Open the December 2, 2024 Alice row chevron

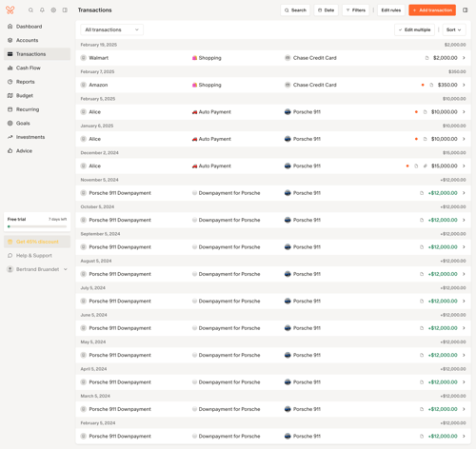click(464, 166)
